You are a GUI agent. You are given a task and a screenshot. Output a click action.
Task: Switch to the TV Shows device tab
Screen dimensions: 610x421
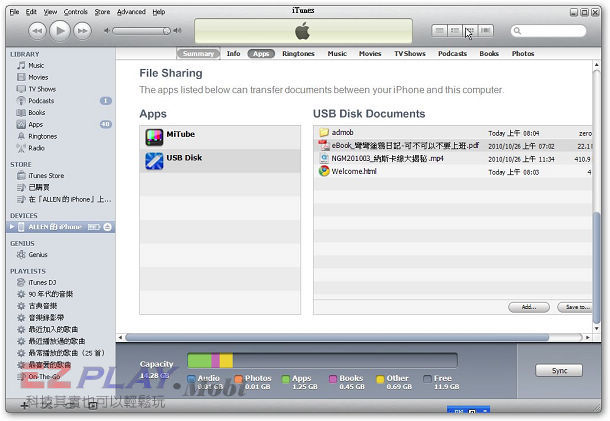coord(410,53)
